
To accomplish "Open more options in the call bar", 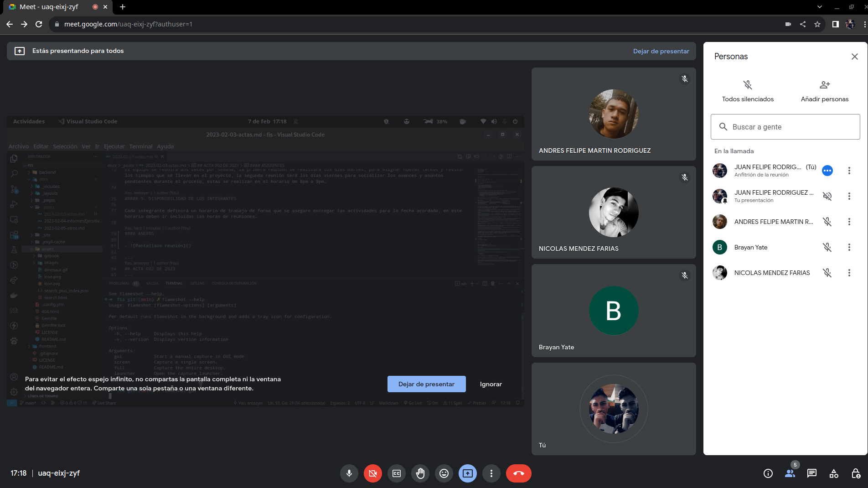I will (x=491, y=473).
